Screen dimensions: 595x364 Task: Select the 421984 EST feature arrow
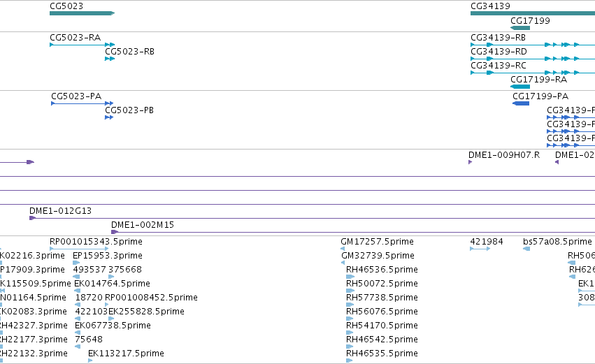click(x=480, y=249)
